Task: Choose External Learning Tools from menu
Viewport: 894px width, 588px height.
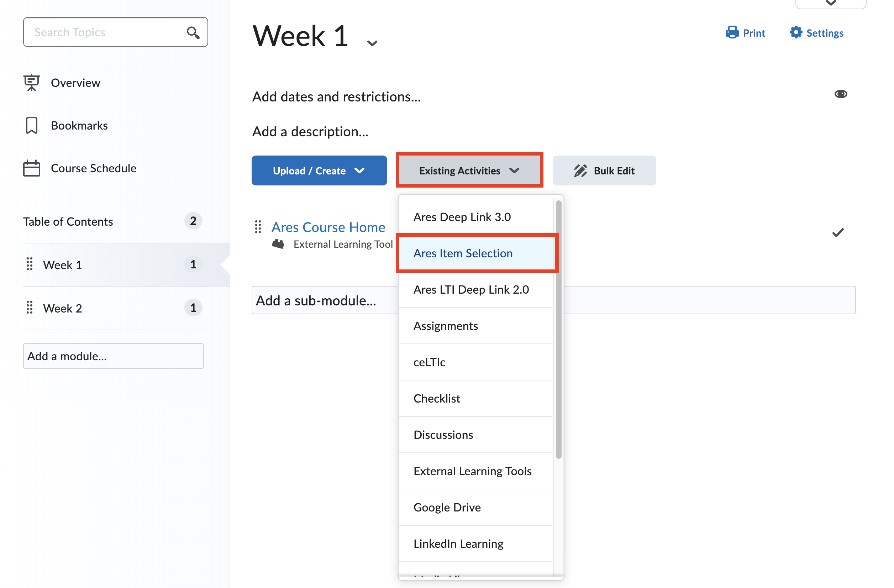Action: pyautogui.click(x=472, y=471)
